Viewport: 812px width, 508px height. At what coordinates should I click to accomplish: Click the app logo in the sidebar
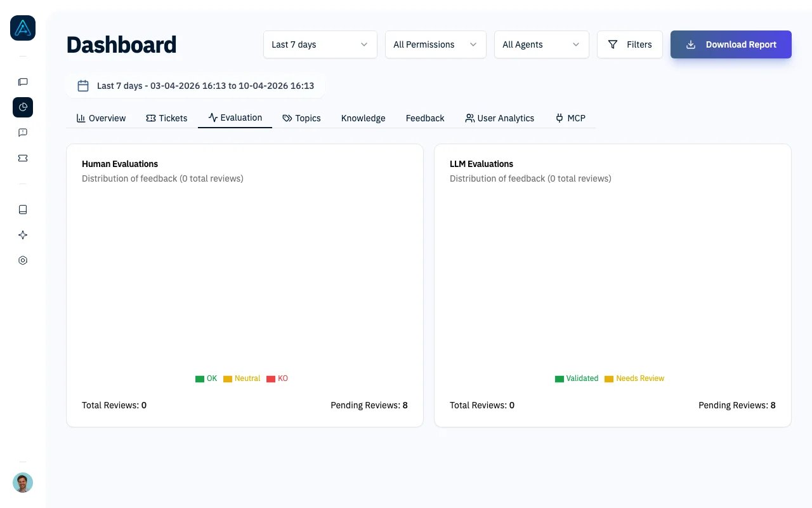tap(23, 28)
